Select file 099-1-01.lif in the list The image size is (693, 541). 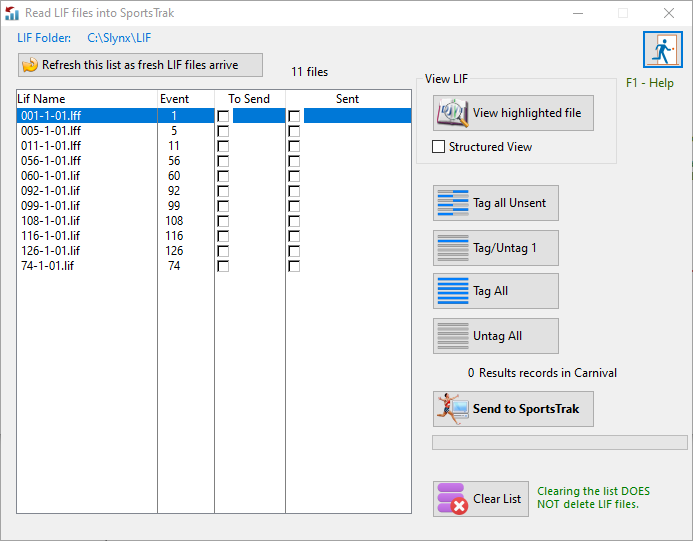pos(50,206)
